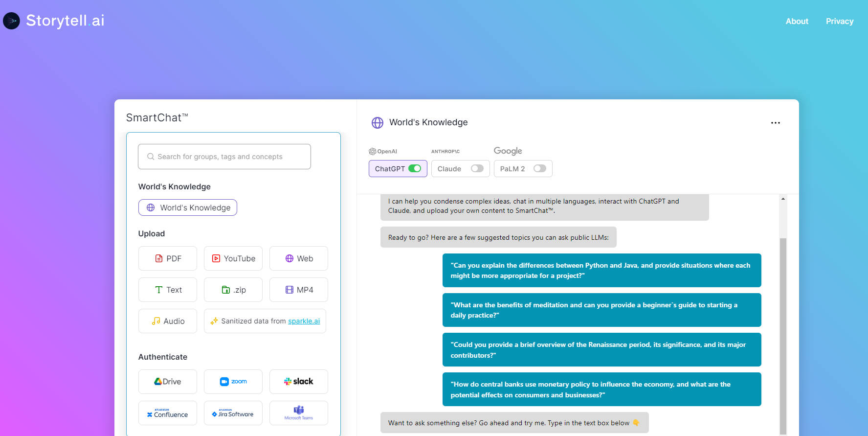Image resolution: width=868 pixels, height=436 pixels.
Task: Click the chat scrollbar up arrow
Action: pos(783,199)
